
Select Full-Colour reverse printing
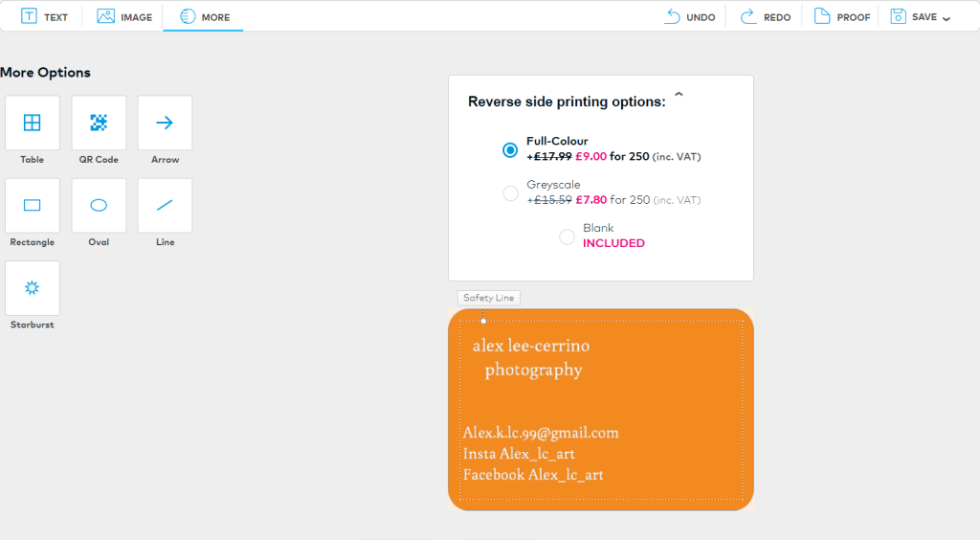pyautogui.click(x=510, y=149)
